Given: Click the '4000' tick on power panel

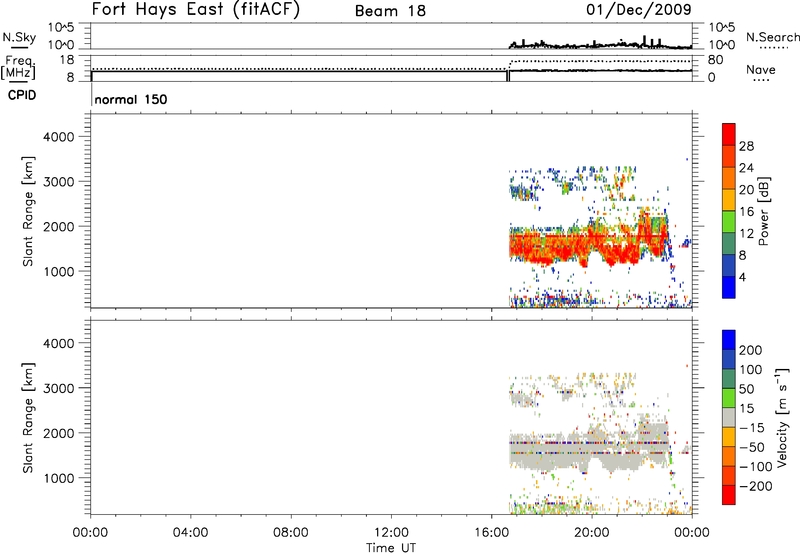Looking at the screenshot, I should [59, 137].
